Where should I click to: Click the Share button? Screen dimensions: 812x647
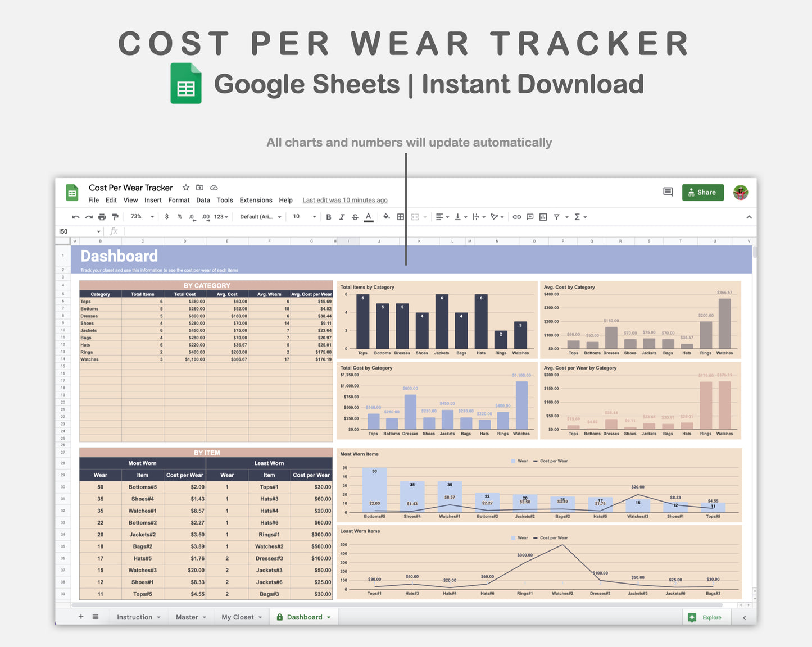tap(702, 192)
